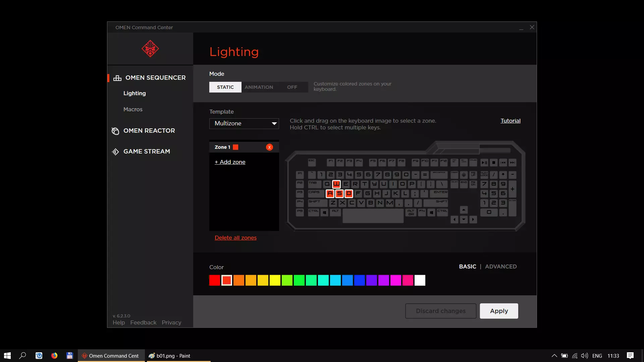Click the + Add zone link
Screen dimensions: 644x362
pyautogui.click(x=230, y=162)
